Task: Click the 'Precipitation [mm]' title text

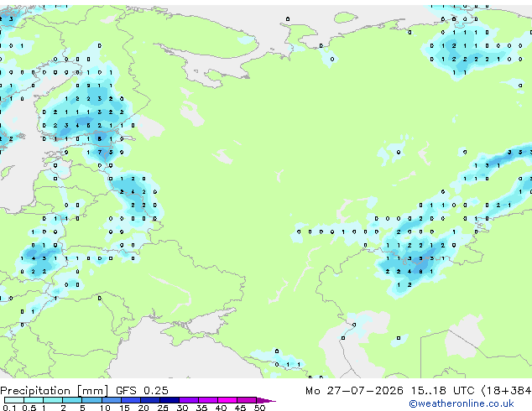Action: [55, 391]
